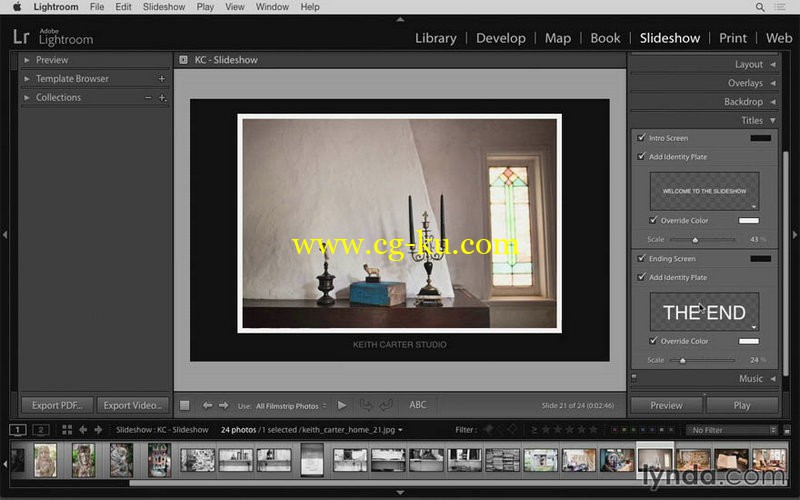Screen dimensions: 800x500
Task: Show main window 1 display button
Action: (x=17, y=430)
